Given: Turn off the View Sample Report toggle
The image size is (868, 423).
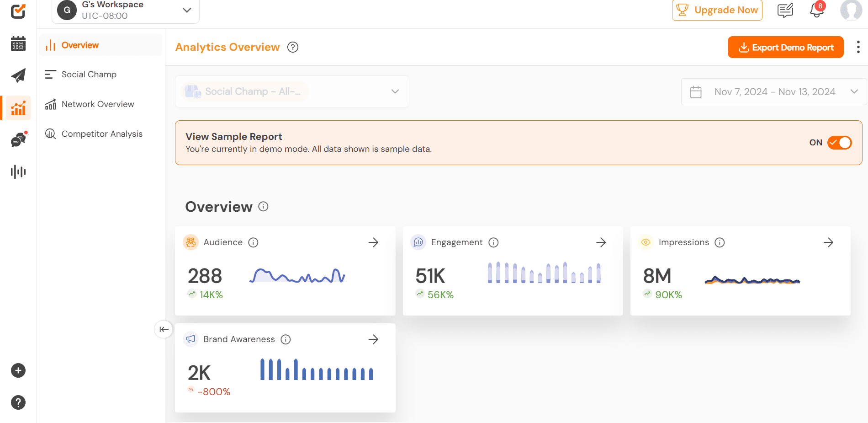Looking at the screenshot, I should click(x=839, y=143).
